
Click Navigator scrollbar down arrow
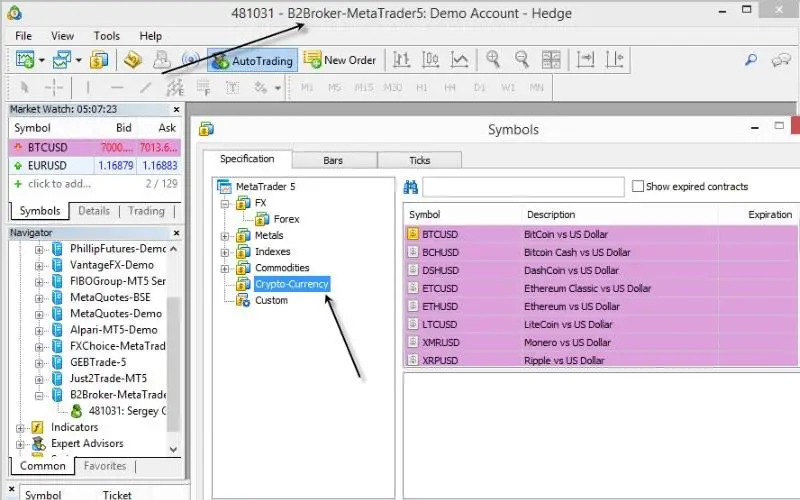click(173, 449)
